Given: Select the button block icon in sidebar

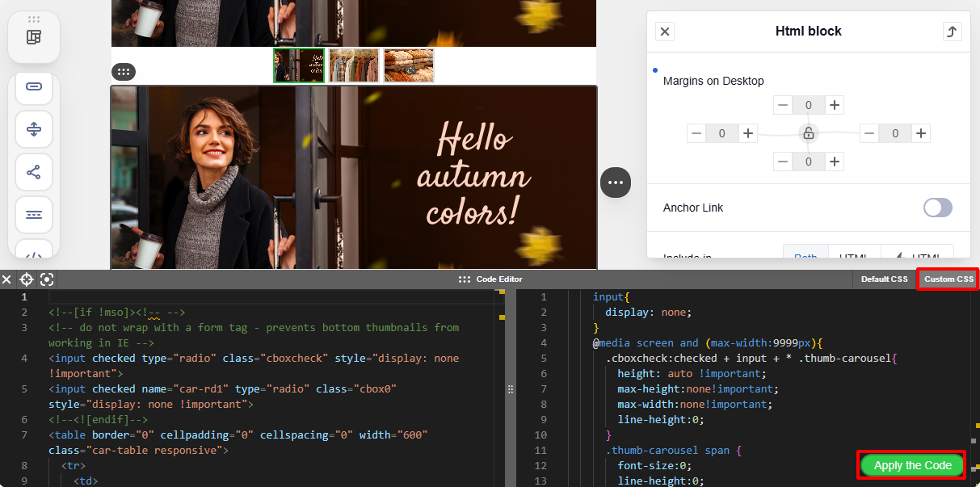Looking at the screenshot, I should [x=34, y=86].
